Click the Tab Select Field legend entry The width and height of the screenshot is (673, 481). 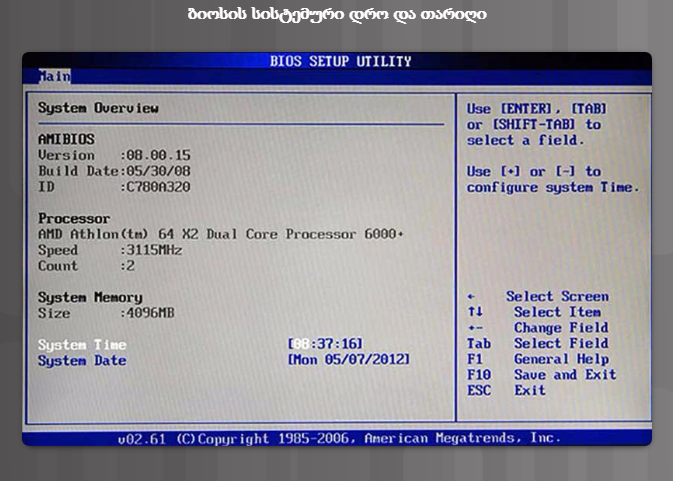pos(538,343)
